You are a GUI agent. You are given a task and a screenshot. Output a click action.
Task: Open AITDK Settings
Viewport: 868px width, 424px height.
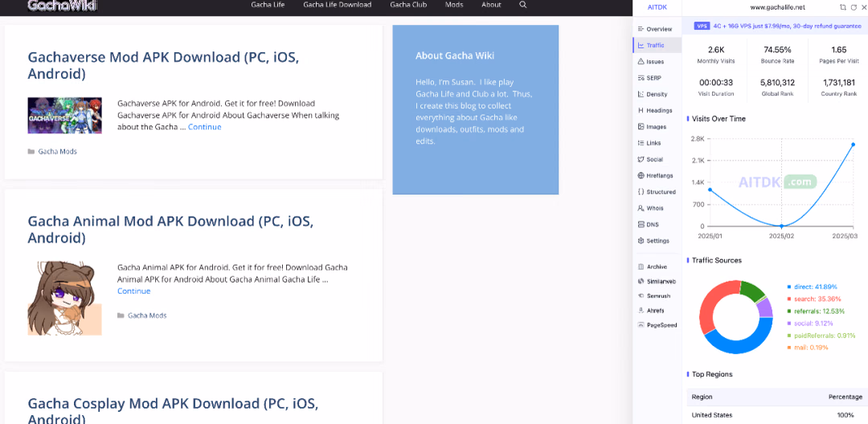pyautogui.click(x=653, y=241)
